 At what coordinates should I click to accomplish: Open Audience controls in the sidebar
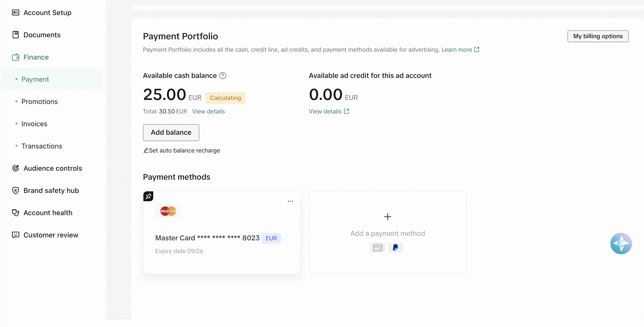coord(53,168)
